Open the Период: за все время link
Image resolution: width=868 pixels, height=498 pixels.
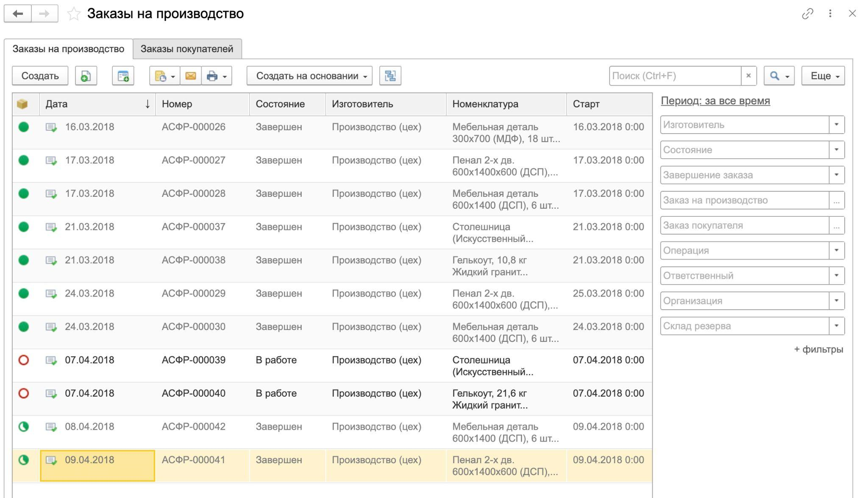click(x=715, y=101)
